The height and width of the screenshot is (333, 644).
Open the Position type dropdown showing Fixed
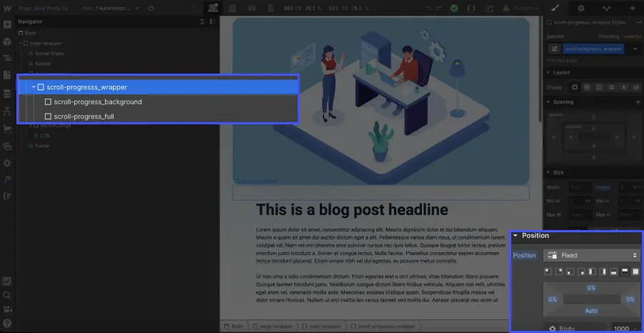[x=591, y=255]
